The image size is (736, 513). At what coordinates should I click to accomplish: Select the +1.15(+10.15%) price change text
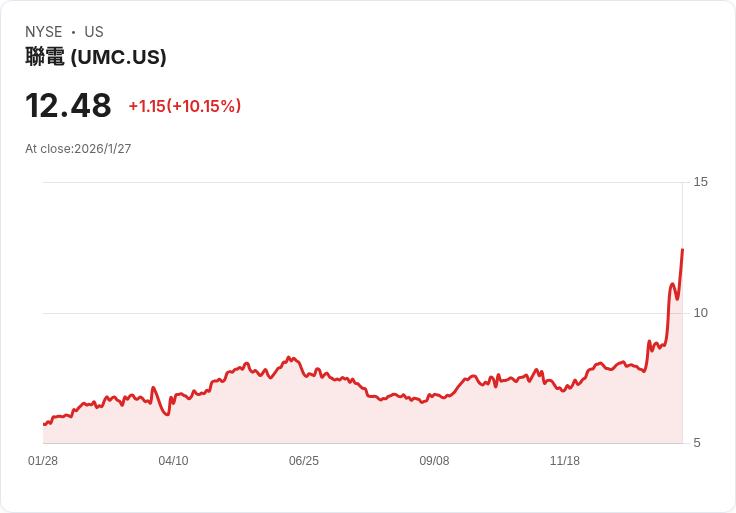[x=185, y=106]
